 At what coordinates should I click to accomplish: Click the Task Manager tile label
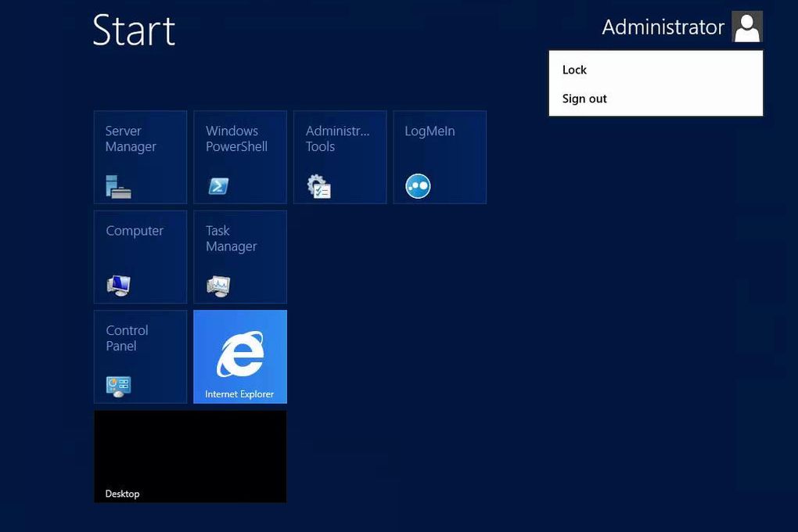[231, 239]
